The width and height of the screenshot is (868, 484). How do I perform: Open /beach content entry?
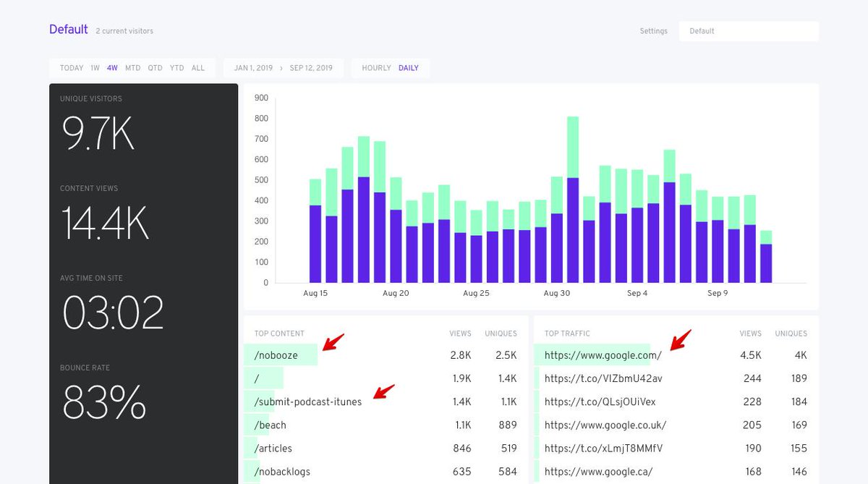click(x=271, y=425)
